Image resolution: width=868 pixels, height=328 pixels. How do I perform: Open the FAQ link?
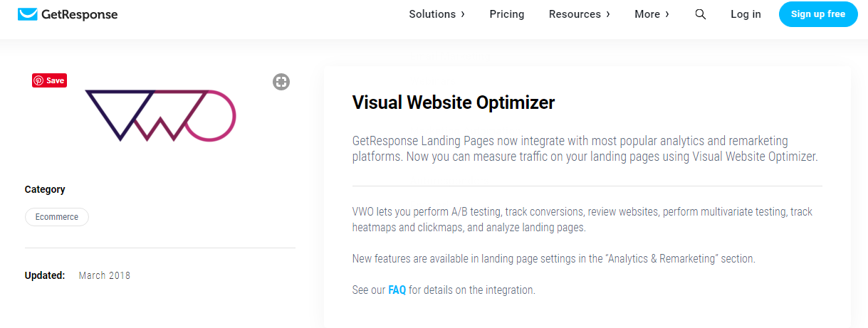coord(397,290)
